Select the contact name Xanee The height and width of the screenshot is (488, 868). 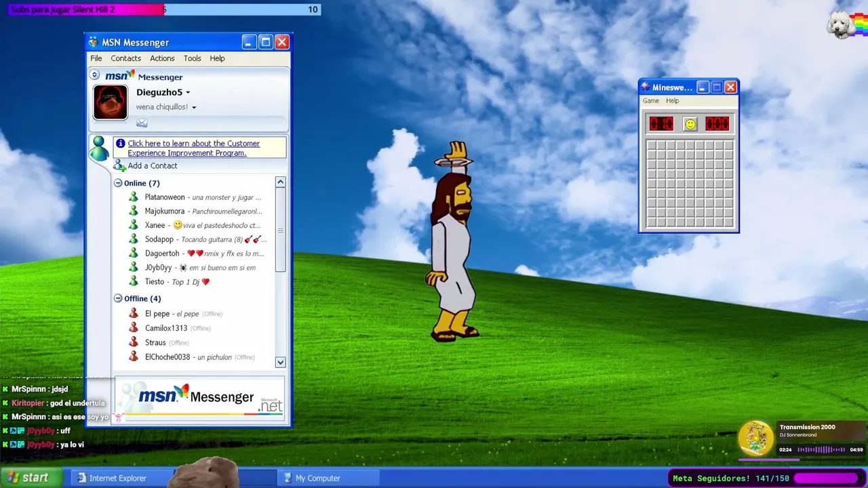pos(155,225)
